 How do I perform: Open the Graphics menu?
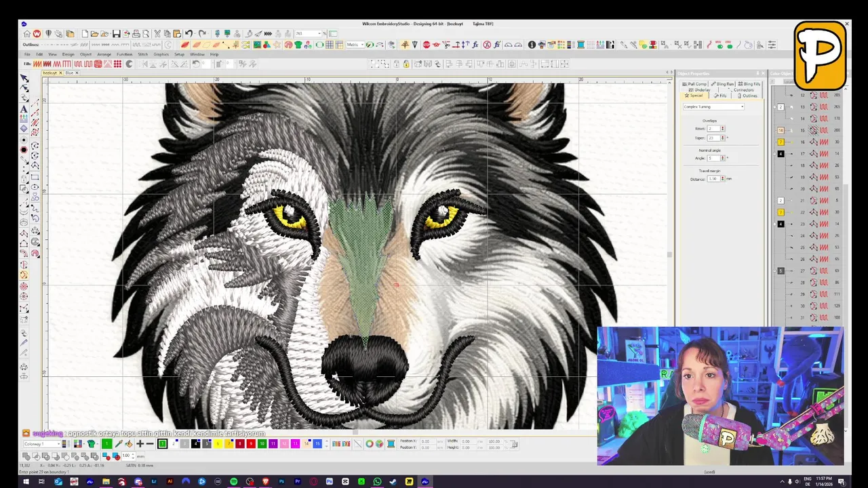tap(161, 54)
